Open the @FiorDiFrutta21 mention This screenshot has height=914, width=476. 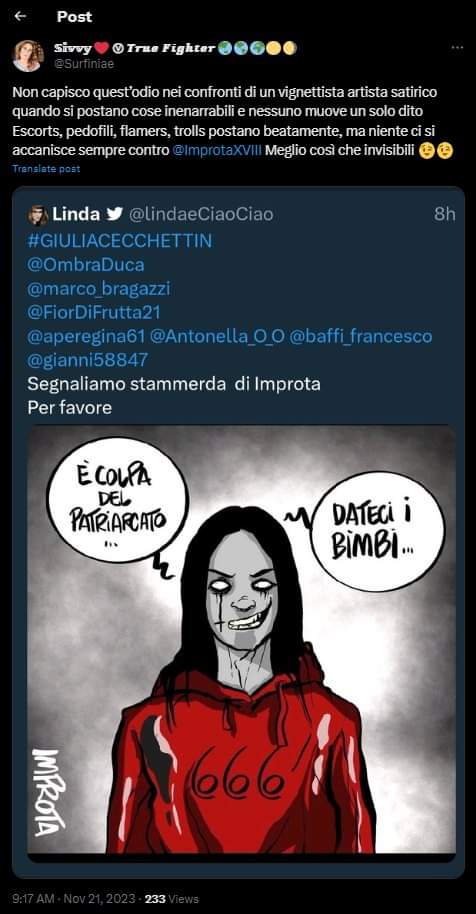point(94,313)
